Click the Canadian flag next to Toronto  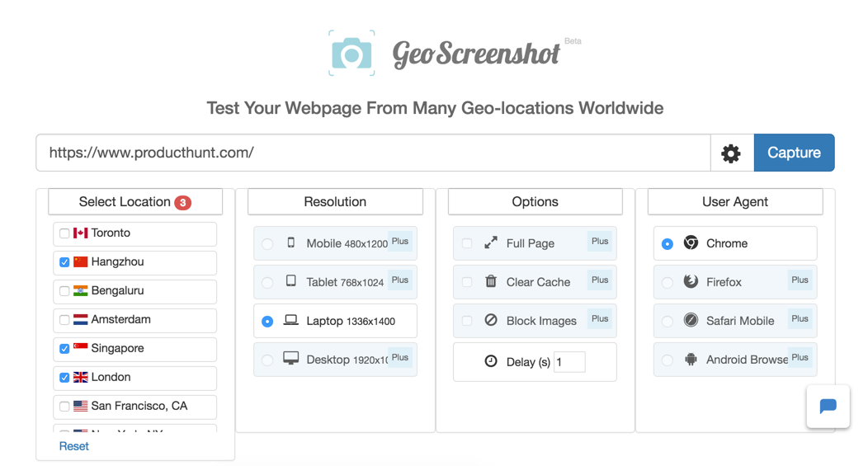click(80, 233)
